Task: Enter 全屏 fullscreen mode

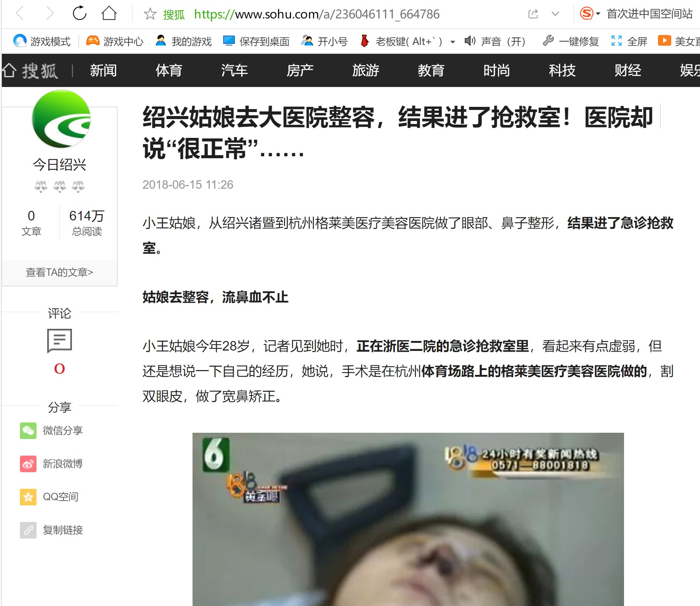Action: pos(629,41)
